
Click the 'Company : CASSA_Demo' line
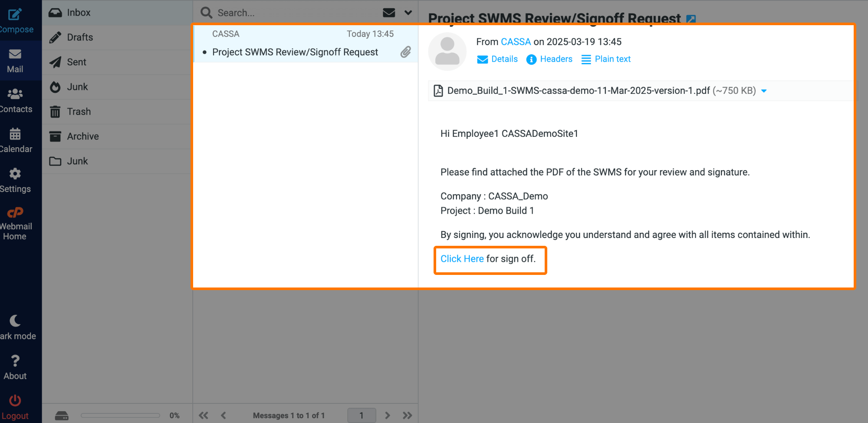(494, 196)
